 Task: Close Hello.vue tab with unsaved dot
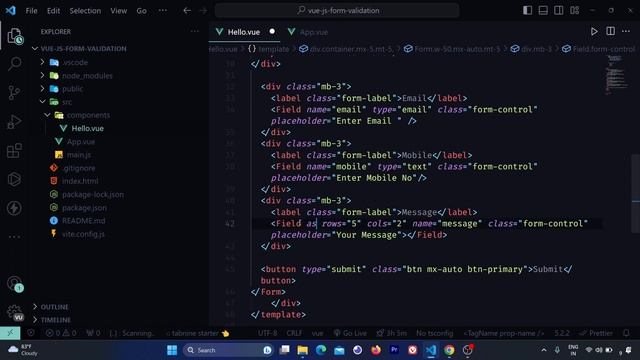[x=272, y=31]
